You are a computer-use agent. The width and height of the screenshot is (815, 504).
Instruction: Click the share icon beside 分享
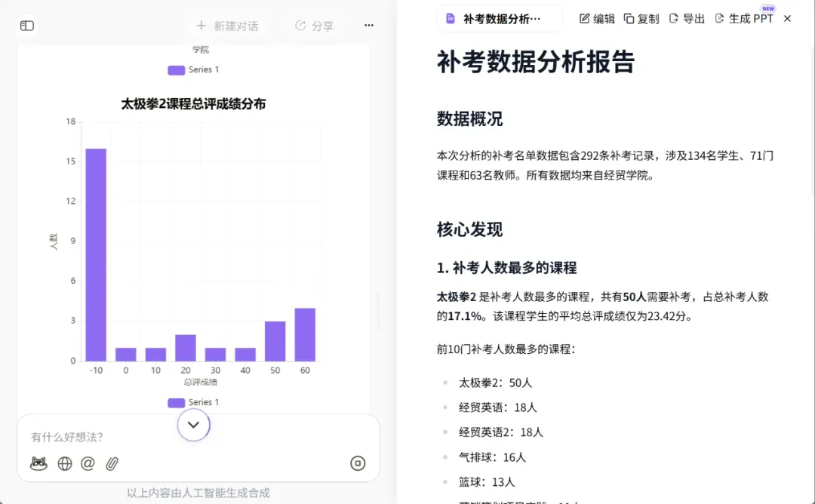[x=300, y=26]
